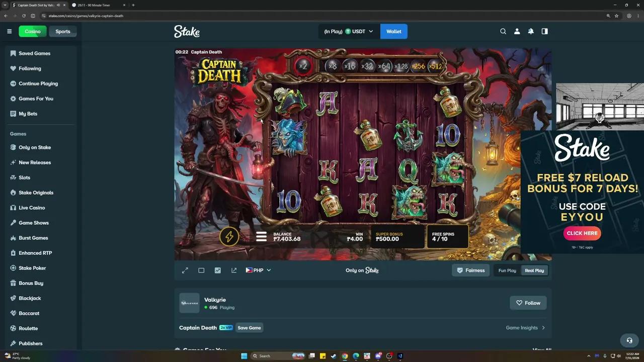
Task: Open the PHP display currency dropdown
Action: (258, 270)
